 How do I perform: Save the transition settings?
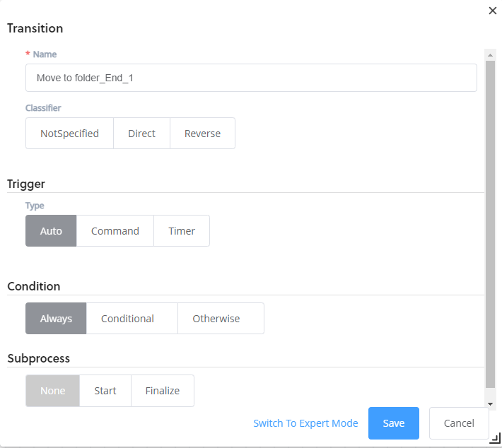393,423
